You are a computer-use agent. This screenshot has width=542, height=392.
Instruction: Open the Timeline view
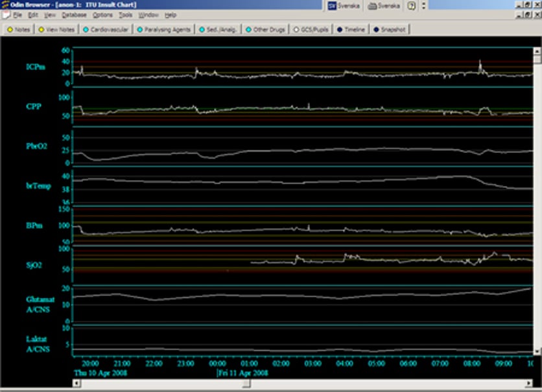coord(351,30)
